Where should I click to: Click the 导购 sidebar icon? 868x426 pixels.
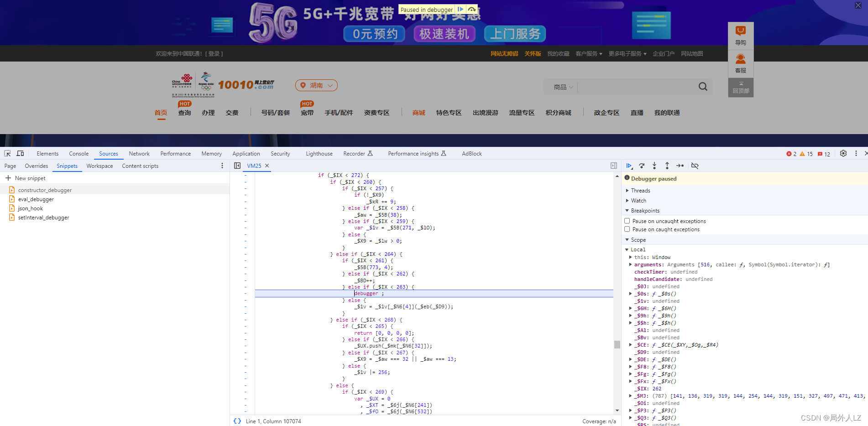point(741,36)
